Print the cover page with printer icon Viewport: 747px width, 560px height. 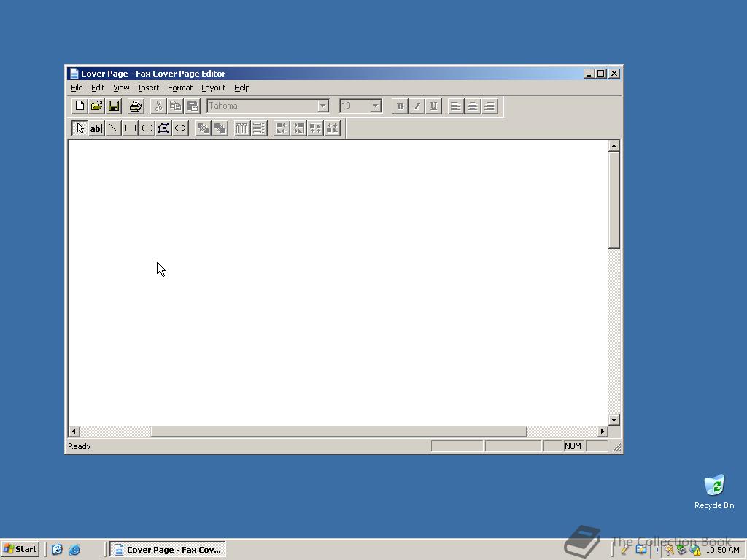pos(136,106)
